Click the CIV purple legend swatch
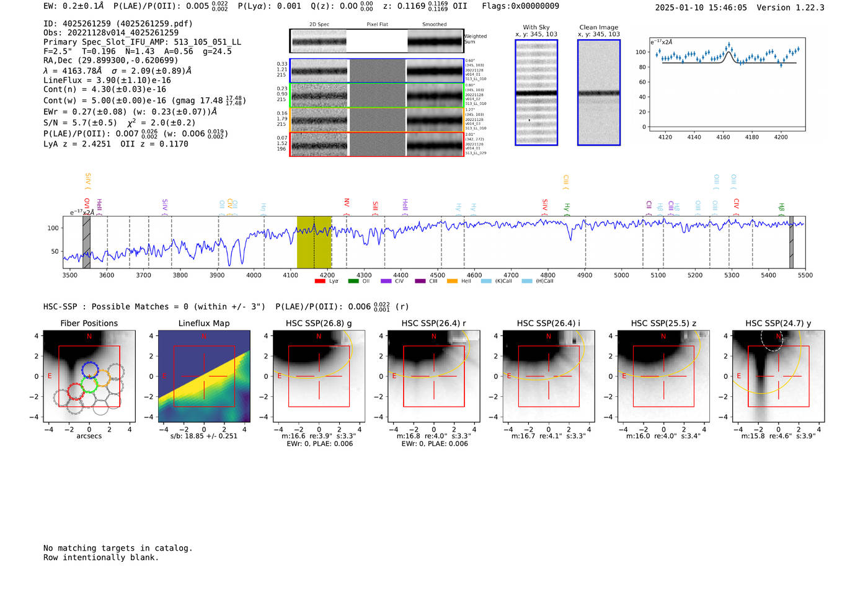 point(386,282)
